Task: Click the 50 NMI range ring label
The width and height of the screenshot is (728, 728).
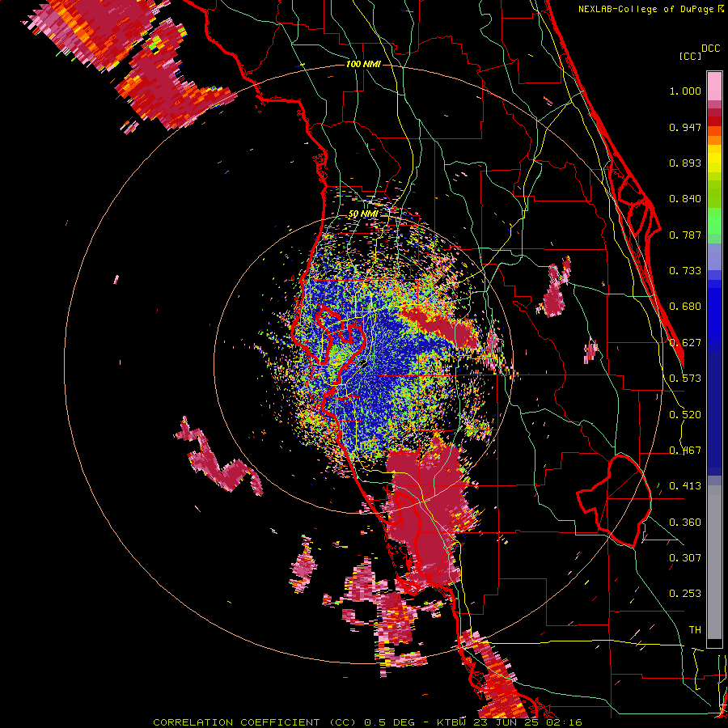Action: tap(363, 214)
